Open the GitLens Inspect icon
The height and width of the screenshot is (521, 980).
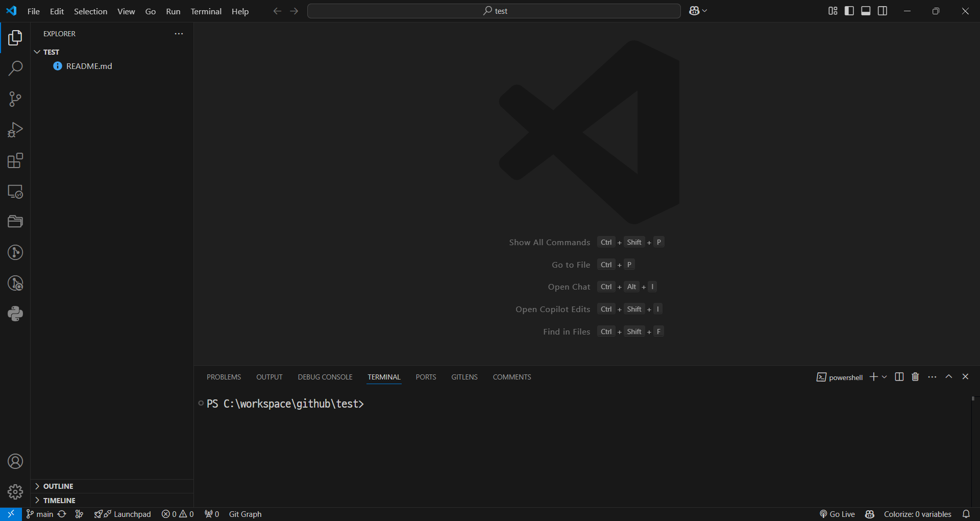(15, 283)
